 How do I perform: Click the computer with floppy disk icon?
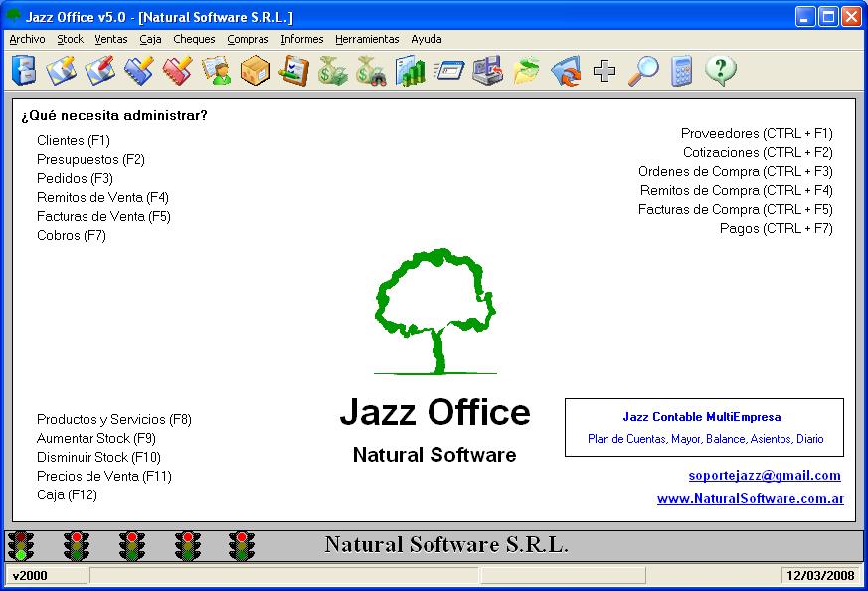point(488,71)
